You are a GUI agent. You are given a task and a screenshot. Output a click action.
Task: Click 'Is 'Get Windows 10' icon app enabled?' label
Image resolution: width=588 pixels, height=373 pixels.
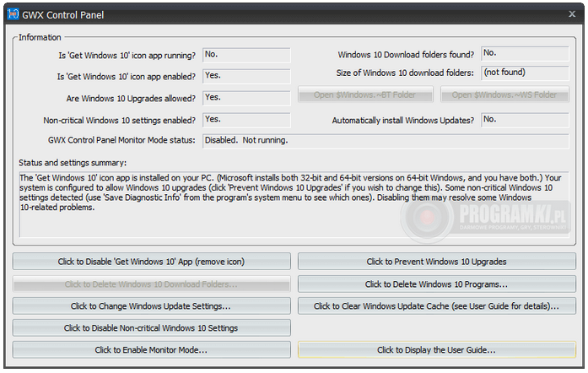click(x=126, y=77)
